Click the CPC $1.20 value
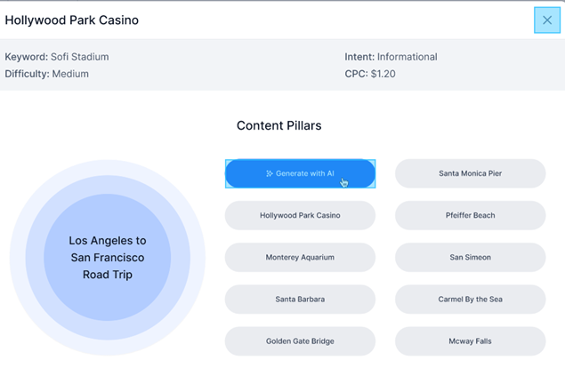The height and width of the screenshot is (392, 565). 383,74
